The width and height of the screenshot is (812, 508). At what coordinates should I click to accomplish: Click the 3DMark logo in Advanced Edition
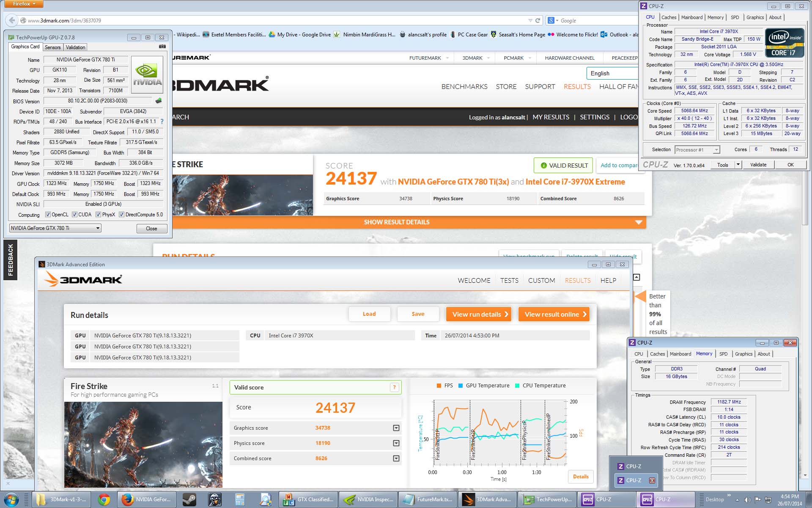83,279
